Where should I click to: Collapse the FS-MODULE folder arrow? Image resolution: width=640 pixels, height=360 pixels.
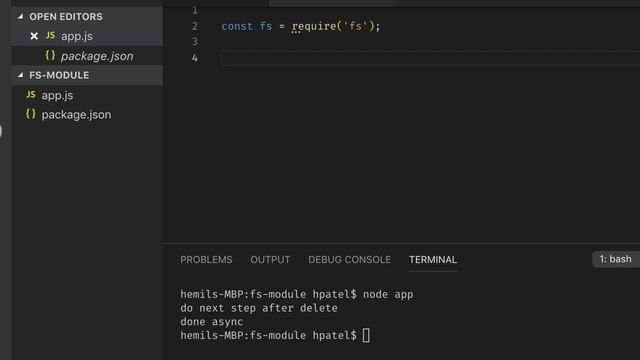point(20,75)
